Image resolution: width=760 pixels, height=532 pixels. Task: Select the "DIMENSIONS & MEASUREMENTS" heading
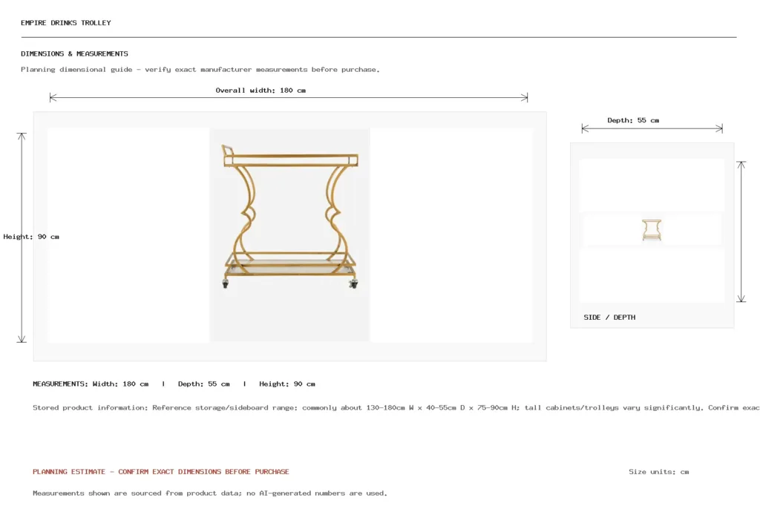point(75,53)
